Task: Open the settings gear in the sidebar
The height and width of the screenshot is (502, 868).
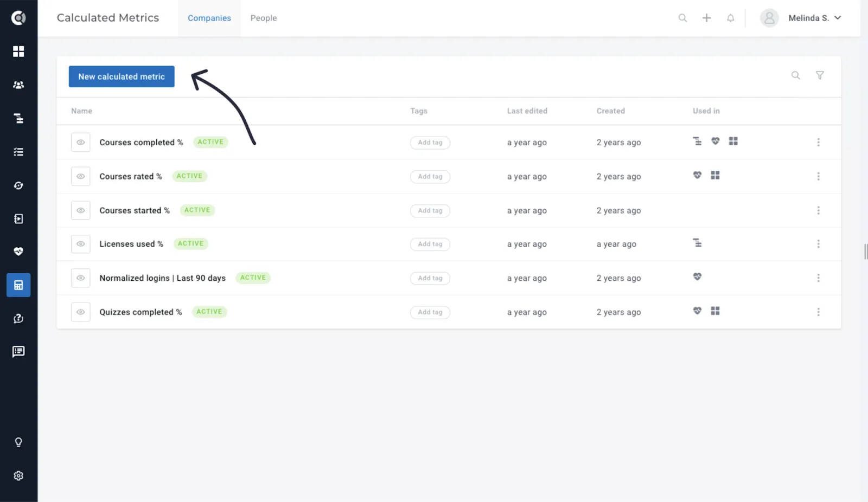Action: tap(18, 476)
